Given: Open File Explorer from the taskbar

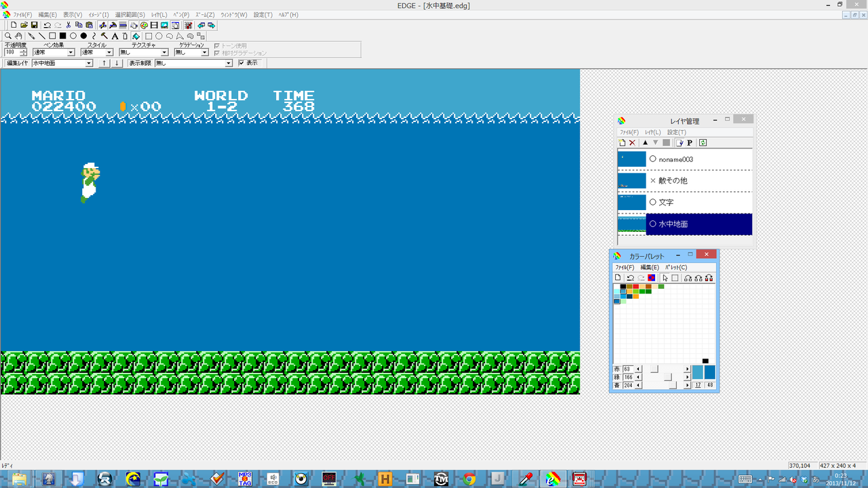Looking at the screenshot, I should [x=19, y=479].
